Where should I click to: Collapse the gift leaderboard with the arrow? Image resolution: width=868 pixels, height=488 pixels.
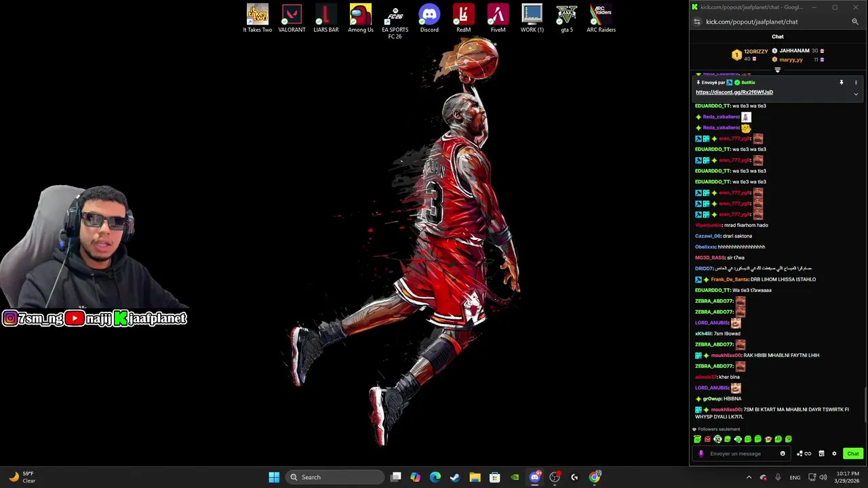point(778,70)
